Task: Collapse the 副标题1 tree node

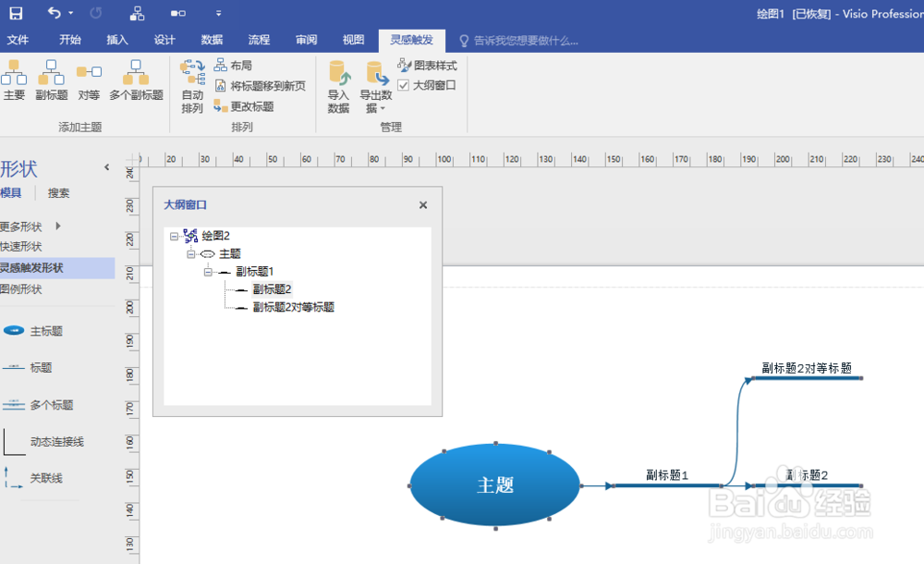Action: pyautogui.click(x=208, y=272)
